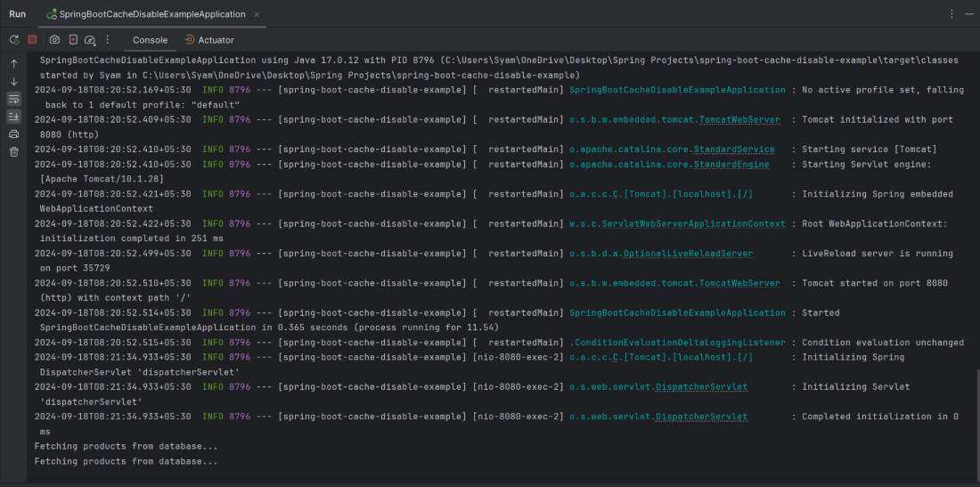Click the text '(http) with context path '/''

[116, 298]
